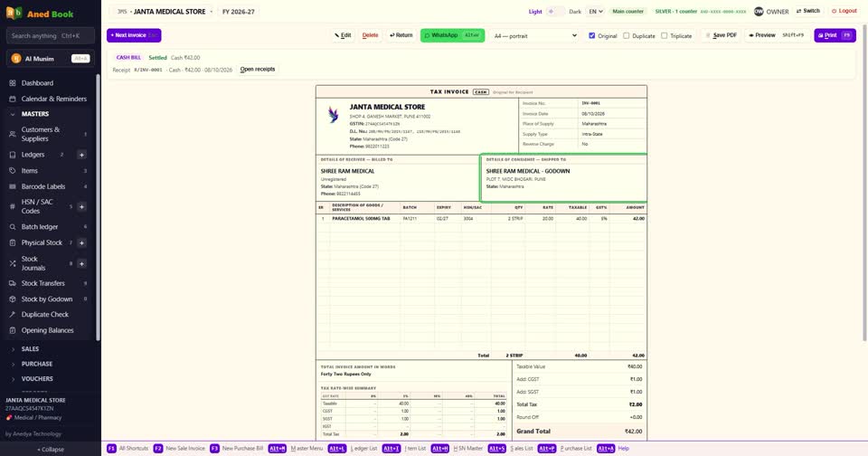Open the A4 — portrait page size dropdown
Image resolution: width=868 pixels, height=456 pixels.
(534, 35)
